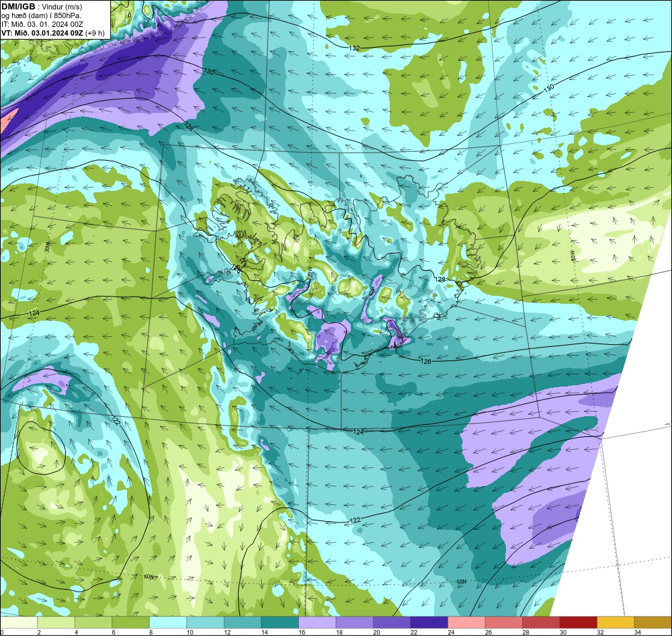Viewport: 672px width, 636px height.
Task: Click the 'DMI/IGB : Vindur (m/s)' title
Action: [42, 7]
